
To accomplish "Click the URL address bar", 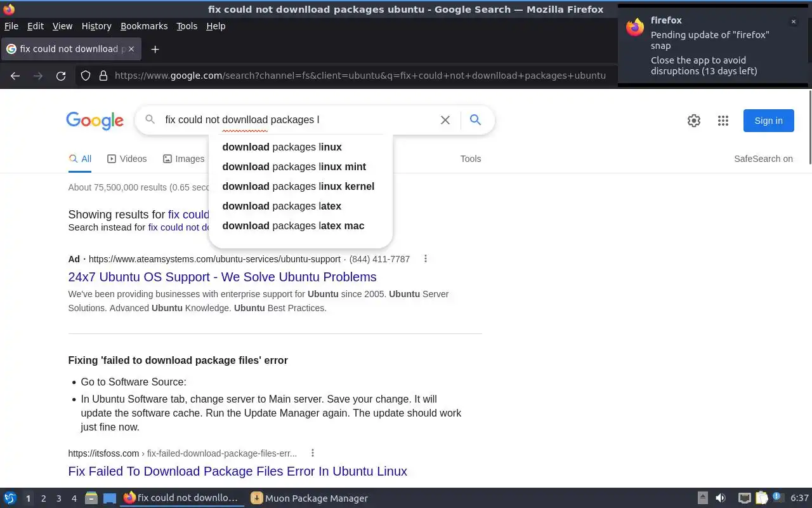I will point(360,76).
